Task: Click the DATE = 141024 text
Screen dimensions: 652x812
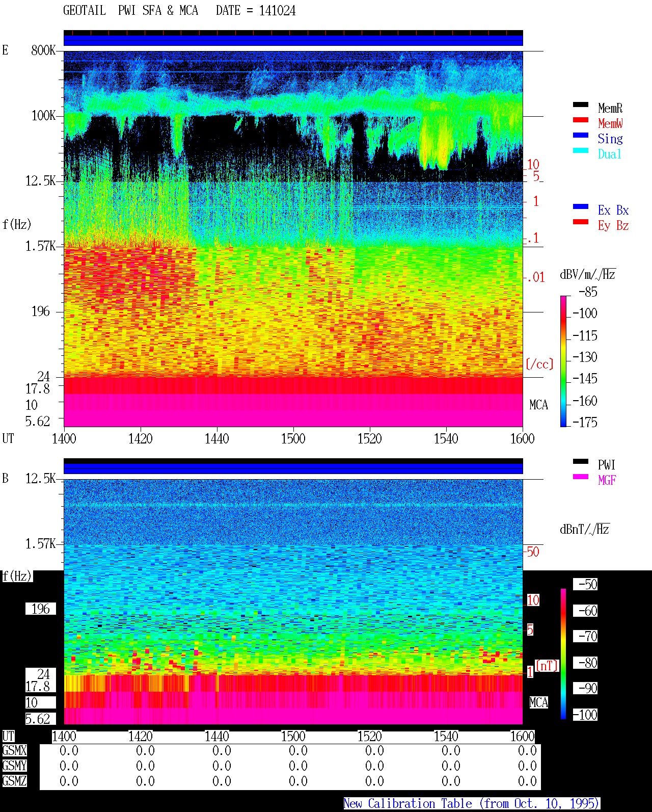Action: point(256,11)
